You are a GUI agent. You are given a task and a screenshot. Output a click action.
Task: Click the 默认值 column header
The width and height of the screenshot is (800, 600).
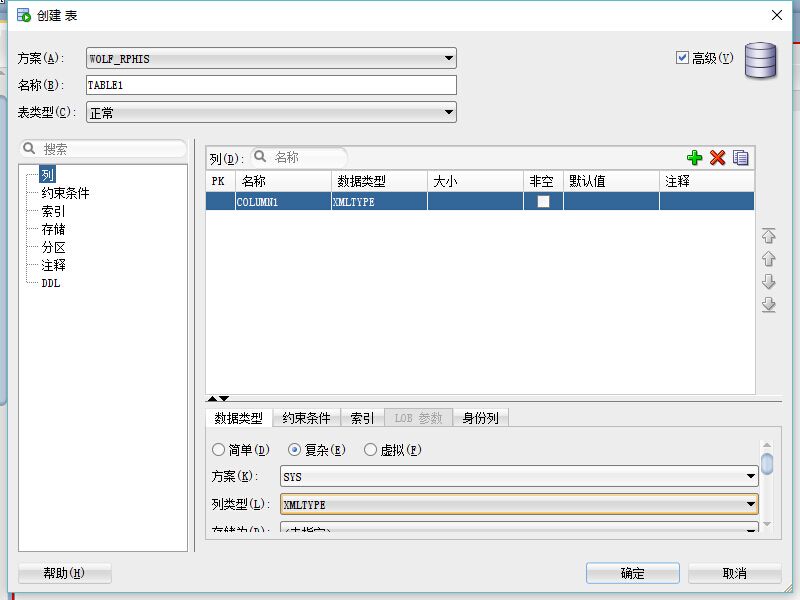click(x=611, y=181)
